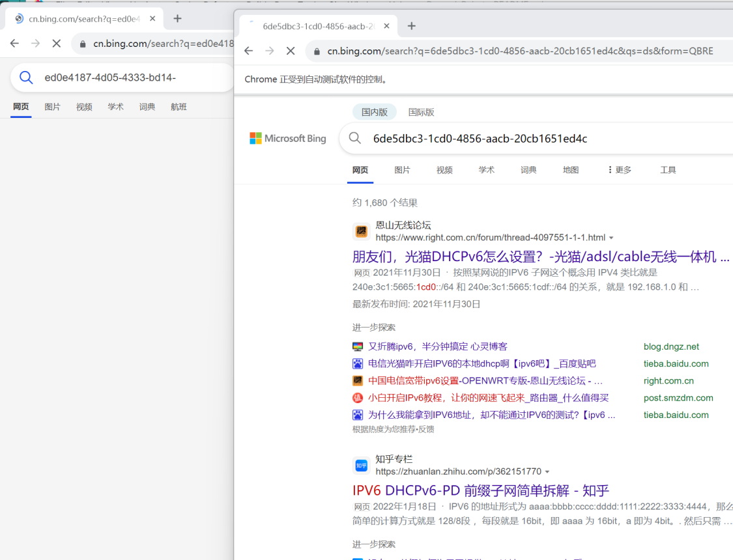Click search magnifier beside 6de5dbc3 query
Viewport: 733px width, 560px height.
pos(355,138)
